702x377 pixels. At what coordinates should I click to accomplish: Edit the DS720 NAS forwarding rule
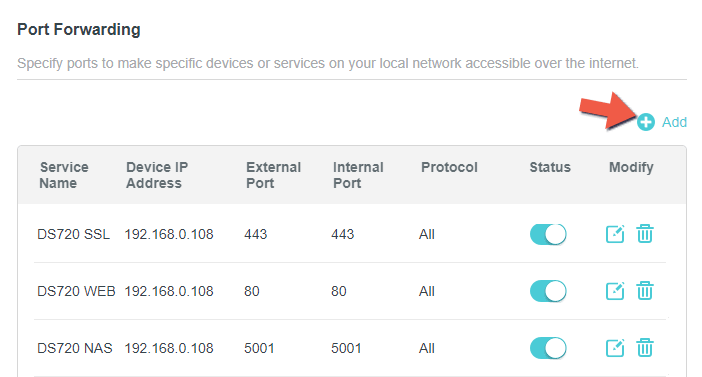click(615, 348)
